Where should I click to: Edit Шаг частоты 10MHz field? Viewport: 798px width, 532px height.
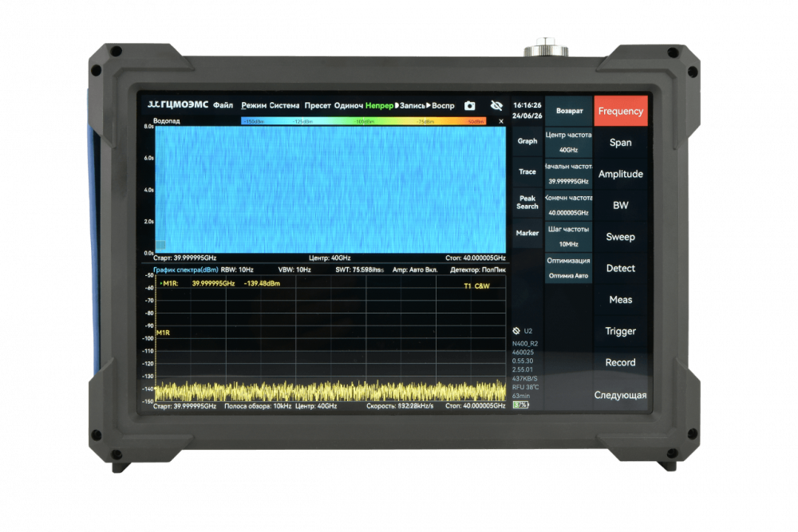[x=568, y=237]
